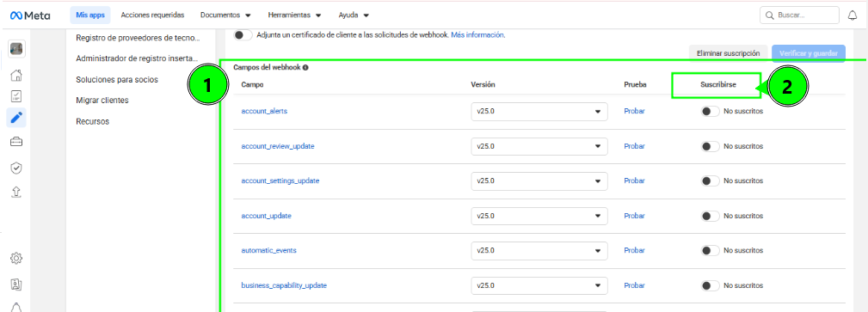Open version dropdown for account_review_update
The width and height of the screenshot is (868, 312).
click(x=539, y=147)
